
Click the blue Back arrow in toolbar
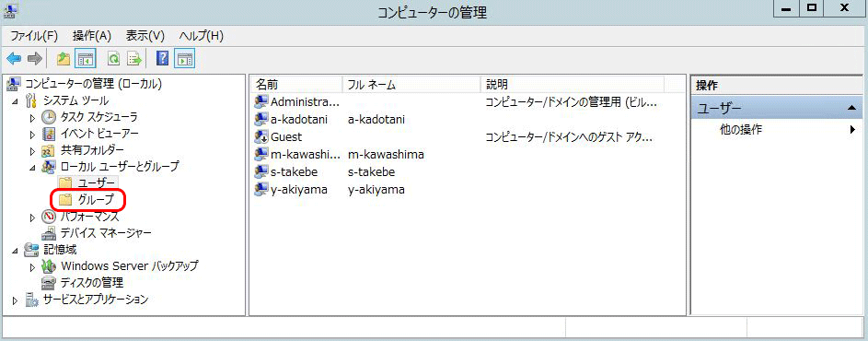pos(14,58)
